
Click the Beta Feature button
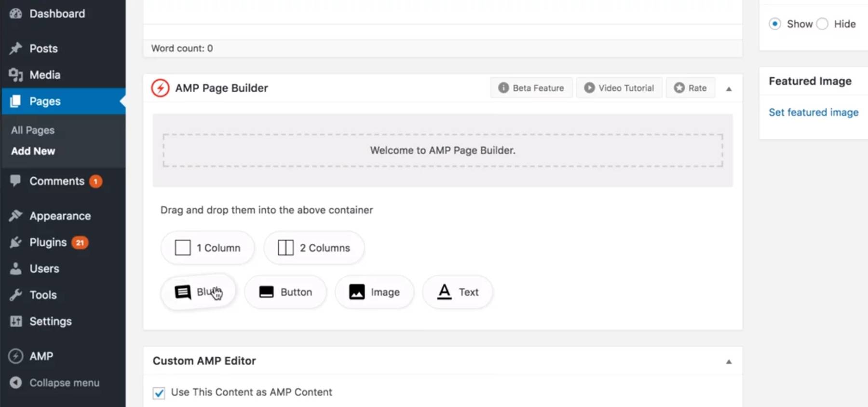click(x=531, y=88)
